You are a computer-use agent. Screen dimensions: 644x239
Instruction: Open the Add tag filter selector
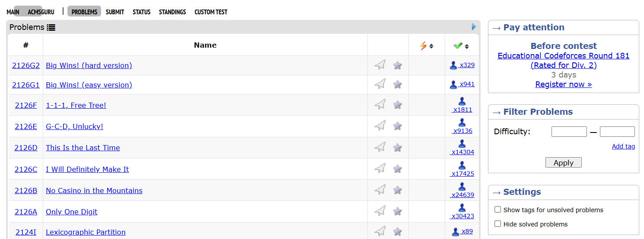click(x=623, y=146)
